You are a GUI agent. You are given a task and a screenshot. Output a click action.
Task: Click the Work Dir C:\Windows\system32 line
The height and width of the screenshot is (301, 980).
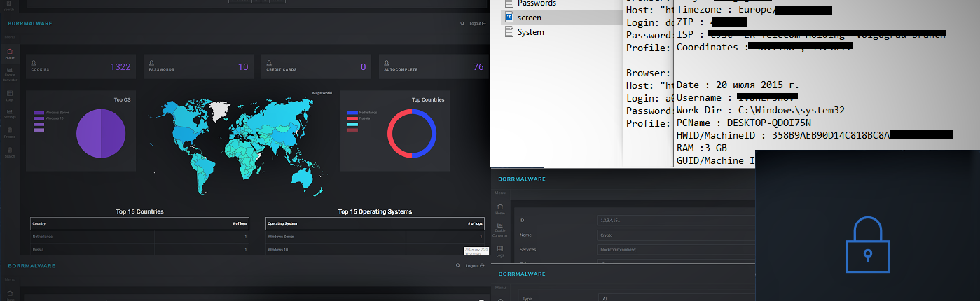click(761, 110)
